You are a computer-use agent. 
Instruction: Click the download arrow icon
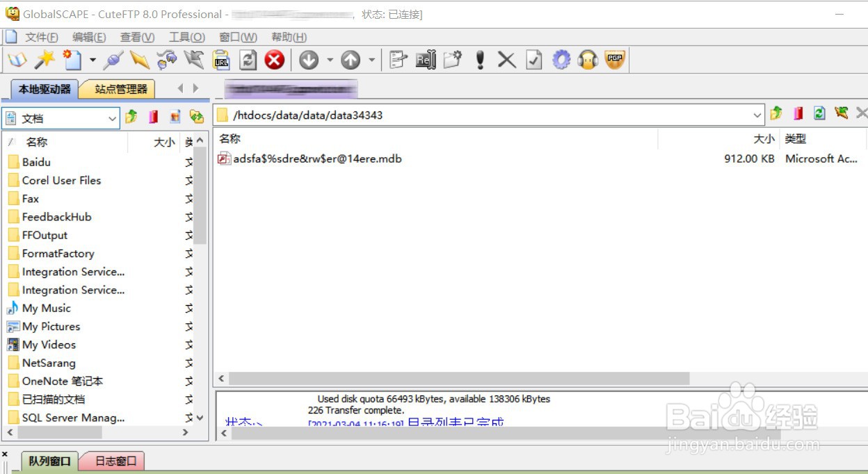309,60
